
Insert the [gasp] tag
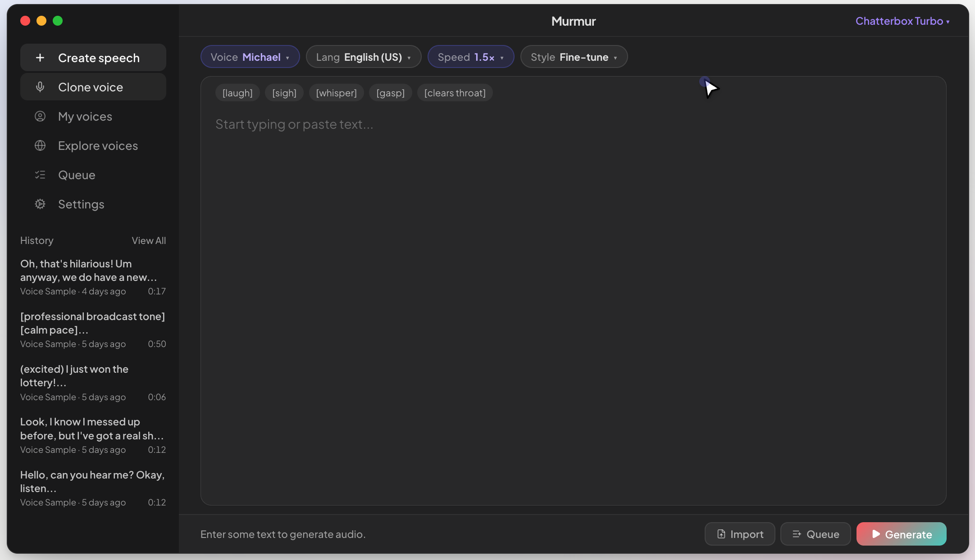coord(390,93)
